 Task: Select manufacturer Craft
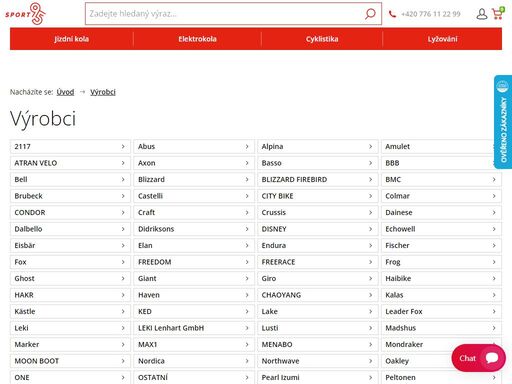(194, 212)
